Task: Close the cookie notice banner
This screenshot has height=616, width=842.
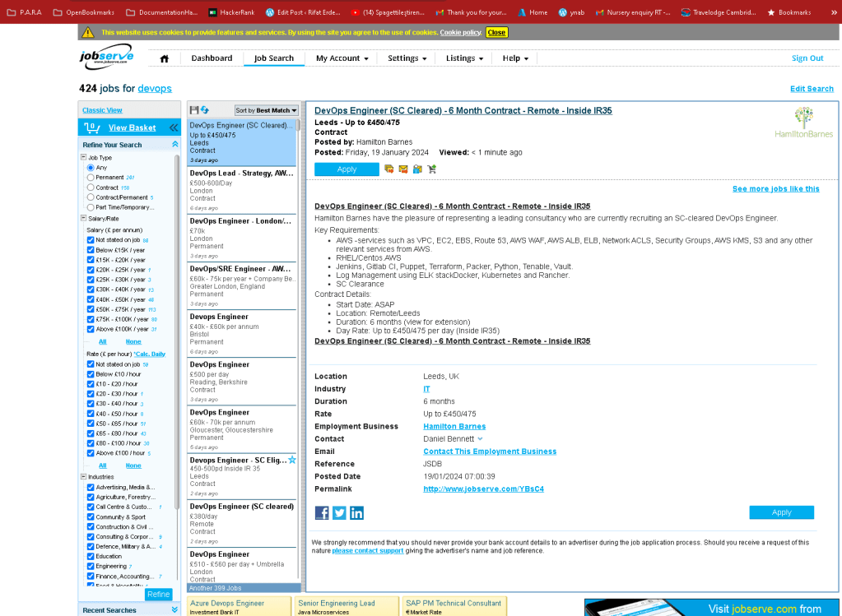Action: coord(496,33)
